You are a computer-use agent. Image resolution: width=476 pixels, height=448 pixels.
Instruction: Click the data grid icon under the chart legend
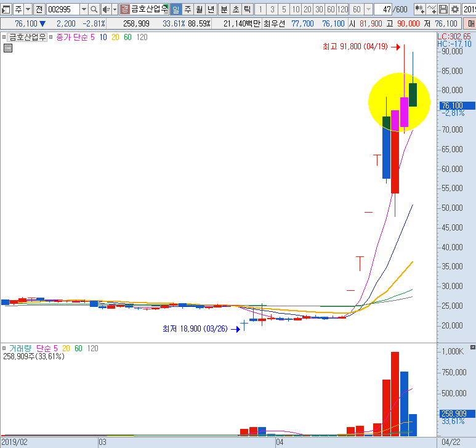coord(8,48)
